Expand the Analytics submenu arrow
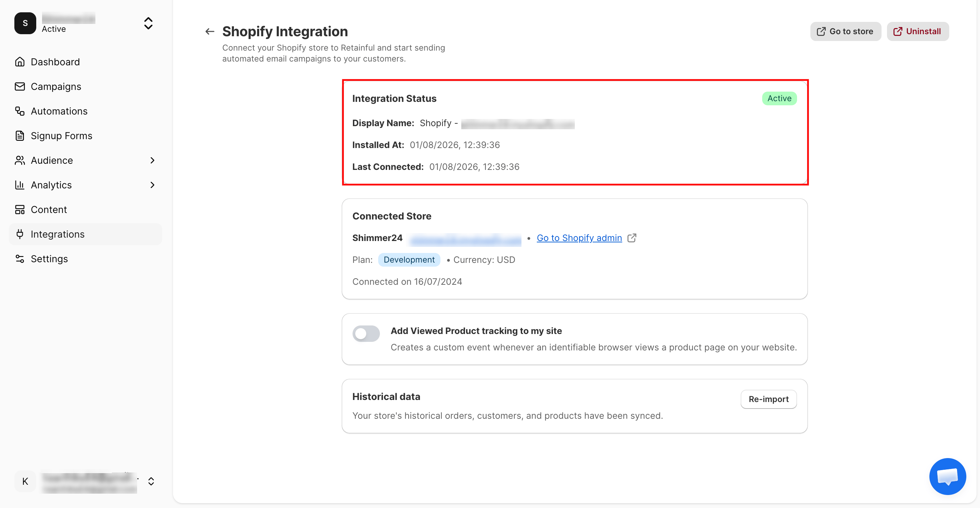This screenshot has height=508, width=980. click(153, 185)
